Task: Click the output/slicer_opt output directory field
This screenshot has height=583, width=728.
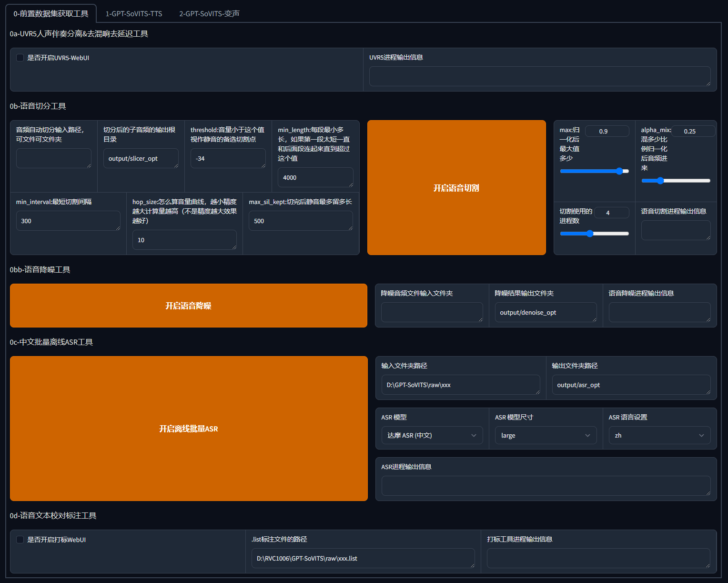Action: pos(141,158)
